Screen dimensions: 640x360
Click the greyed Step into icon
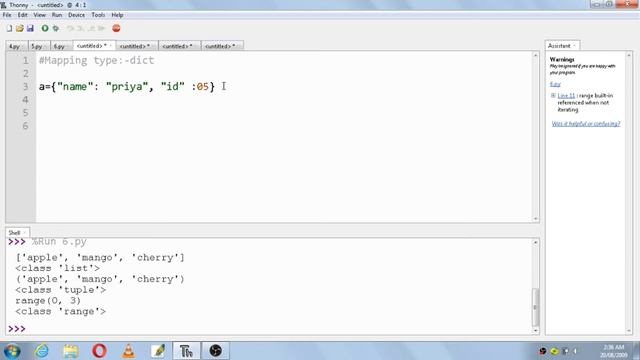point(80,28)
